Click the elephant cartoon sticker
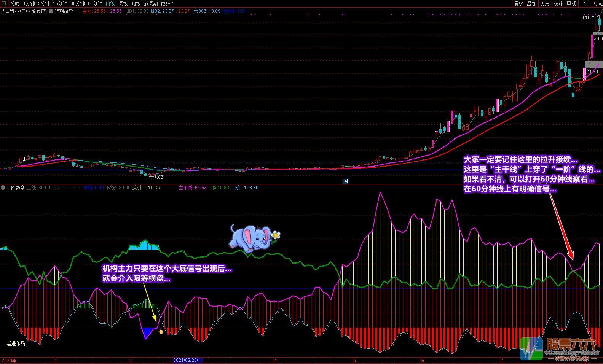Image resolution: width=603 pixels, height=364 pixels. pos(254,238)
